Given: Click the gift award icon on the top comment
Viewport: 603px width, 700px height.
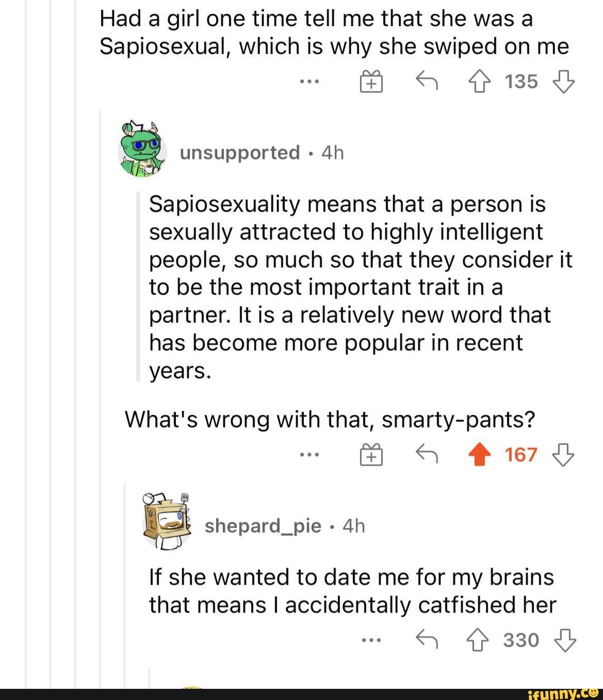Looking at the screenshot, I should point(371,81).
